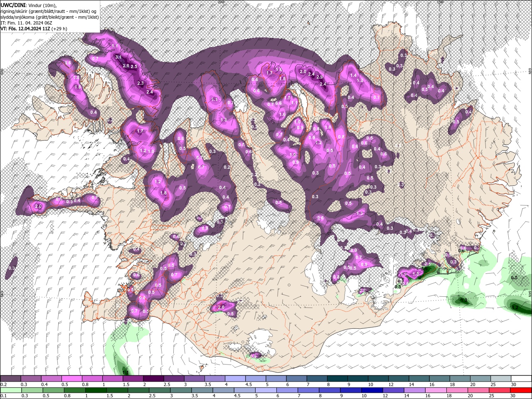The height and width of the screenshot is (399, 532).
Task: Click the 'rigning/skúrir' header line
Action: (49, 11)
